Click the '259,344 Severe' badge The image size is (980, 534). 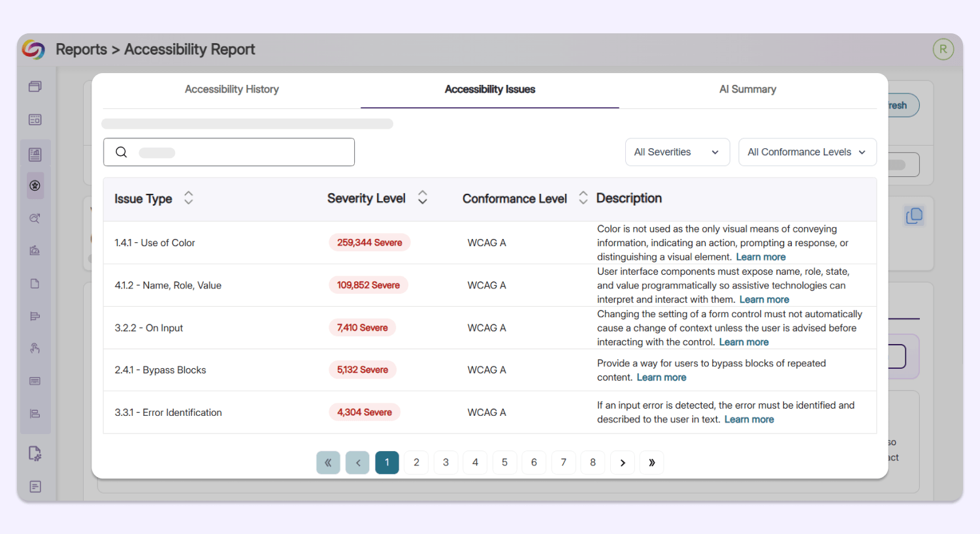click(370, 243)
